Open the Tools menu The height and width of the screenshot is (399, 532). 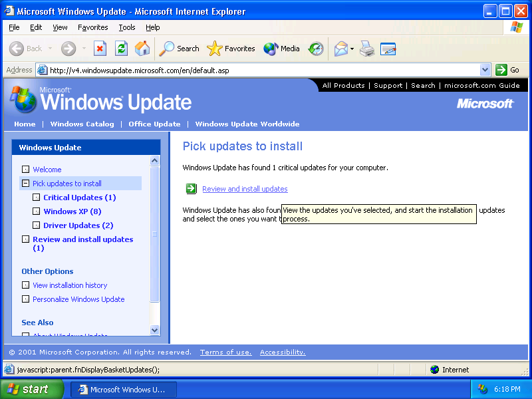(x=127, y=27)
